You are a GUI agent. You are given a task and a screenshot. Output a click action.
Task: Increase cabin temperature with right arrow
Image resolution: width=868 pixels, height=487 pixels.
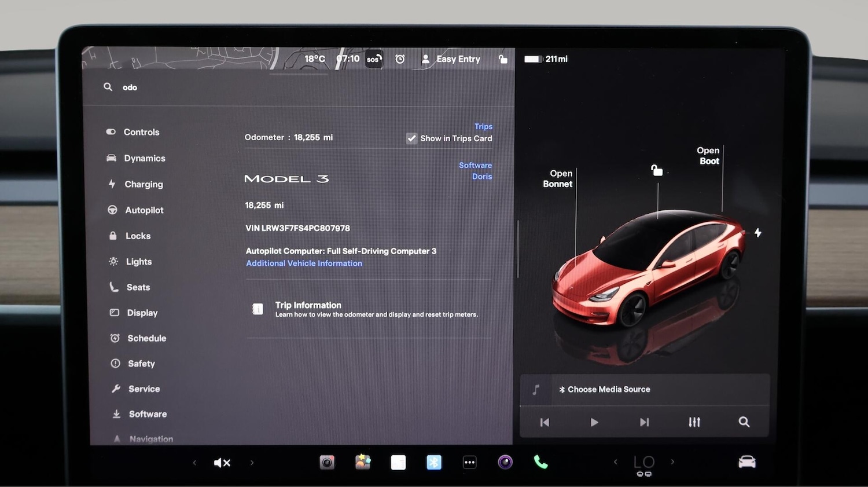point(672,462)
